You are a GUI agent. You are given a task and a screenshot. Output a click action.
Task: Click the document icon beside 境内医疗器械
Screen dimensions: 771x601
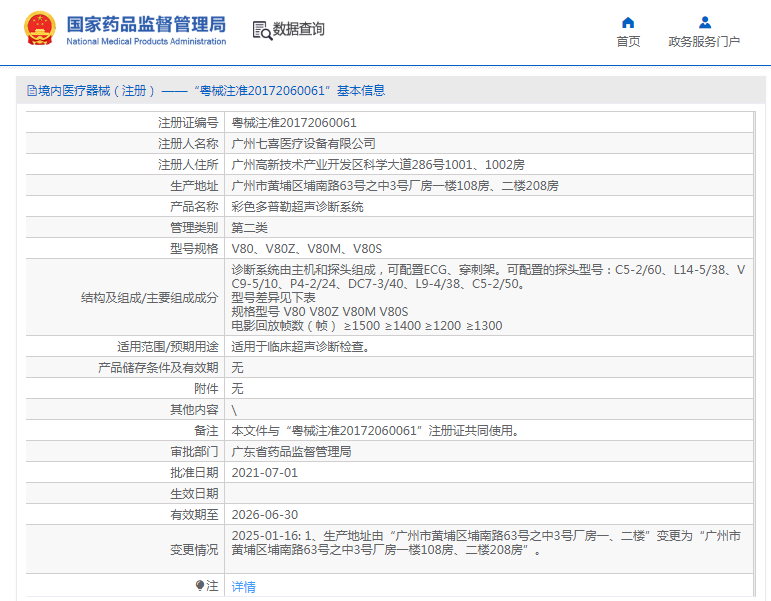(32, 90)
